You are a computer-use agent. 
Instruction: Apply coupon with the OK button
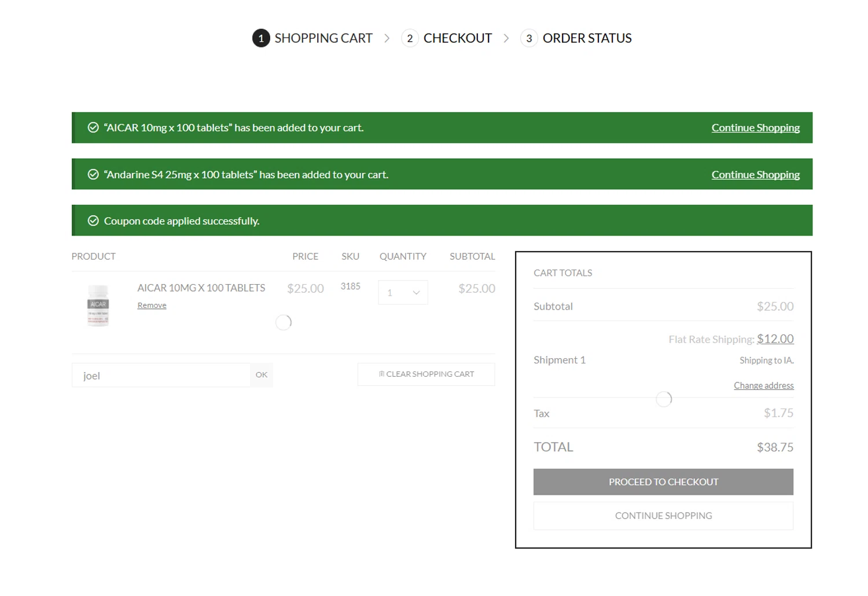pyautogui.click(x=262, y=375)
